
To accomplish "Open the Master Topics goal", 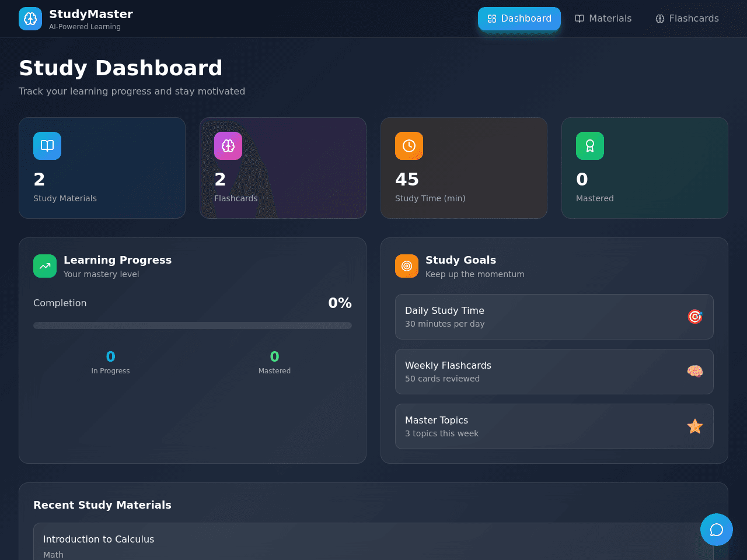I will [x=554, y=426].
